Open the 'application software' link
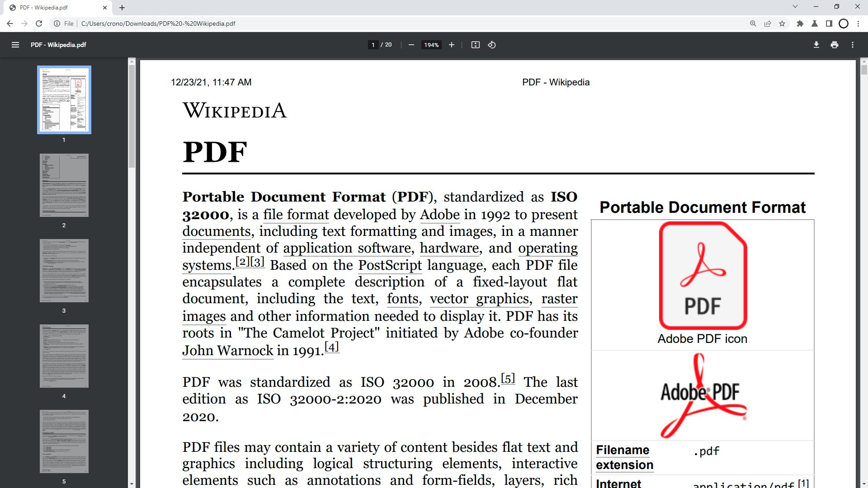Viewport: 868px width, 488px height. [x=347, y=248]
